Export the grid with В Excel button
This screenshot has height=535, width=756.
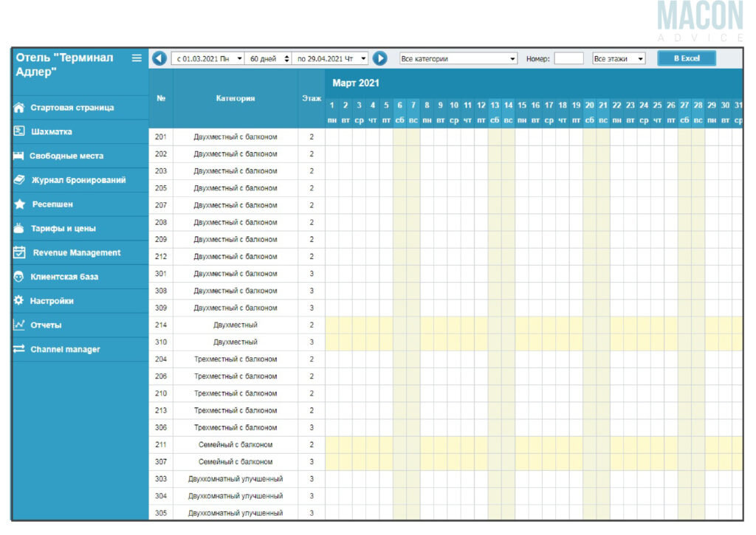coord(687,58)
